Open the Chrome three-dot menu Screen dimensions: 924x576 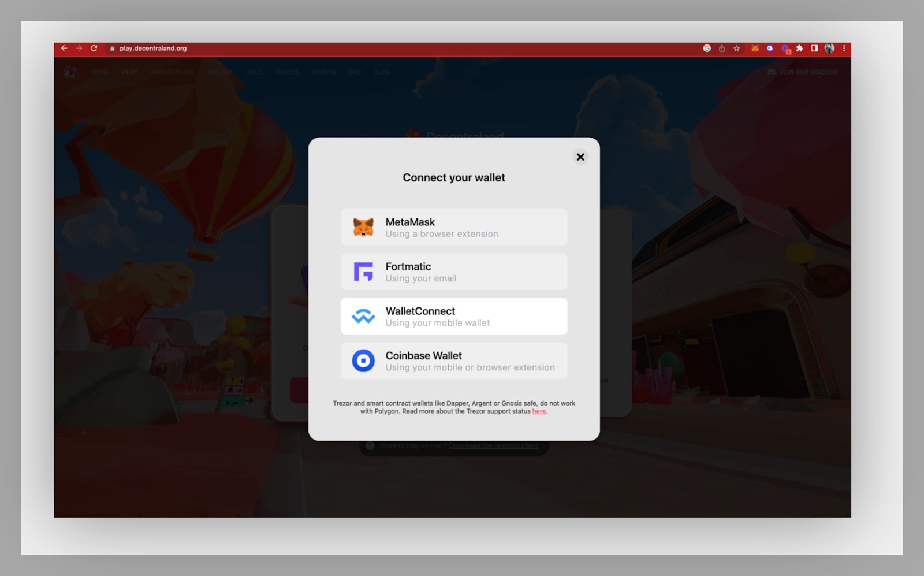(x=844, y=49)
